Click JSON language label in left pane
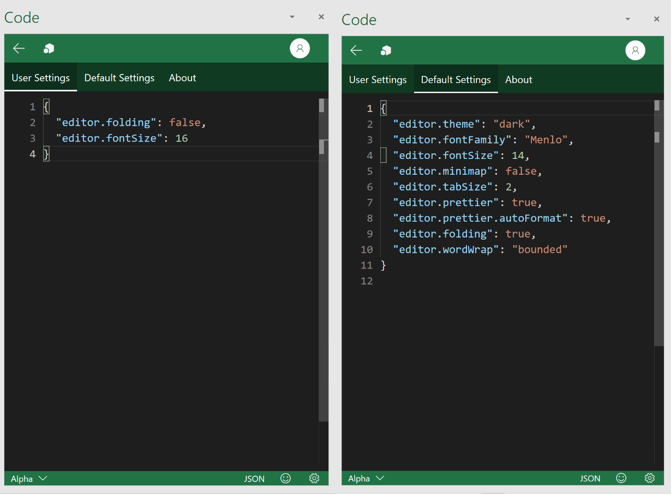Screen dimensions: 672x497 254,479
